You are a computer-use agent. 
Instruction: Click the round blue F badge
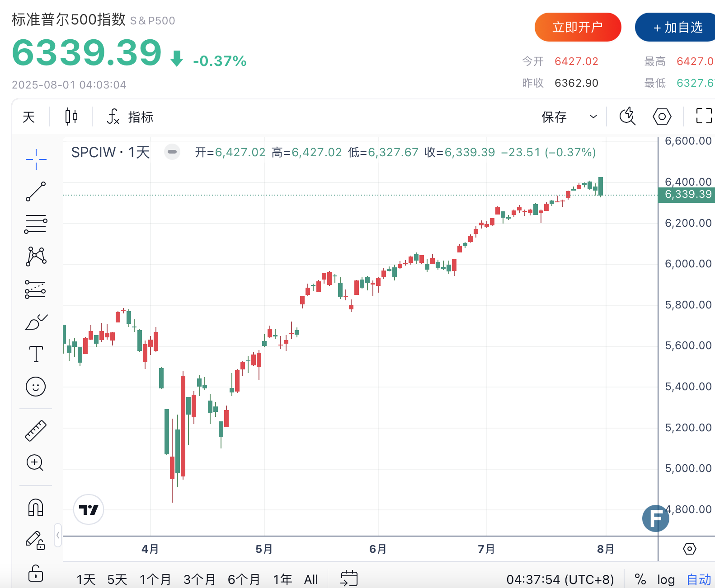pyautogui.click(x=656, y=518)
